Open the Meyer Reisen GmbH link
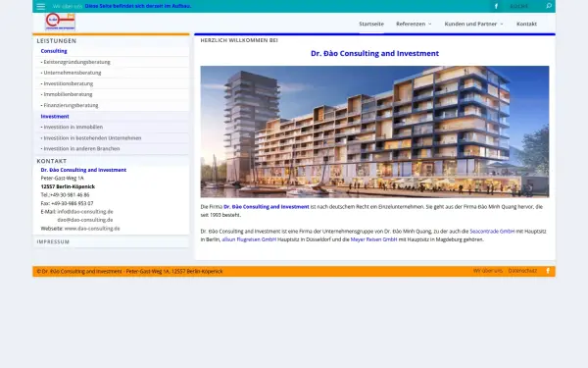The width and height of the screenshot is (588, 368). coord(374,239)
